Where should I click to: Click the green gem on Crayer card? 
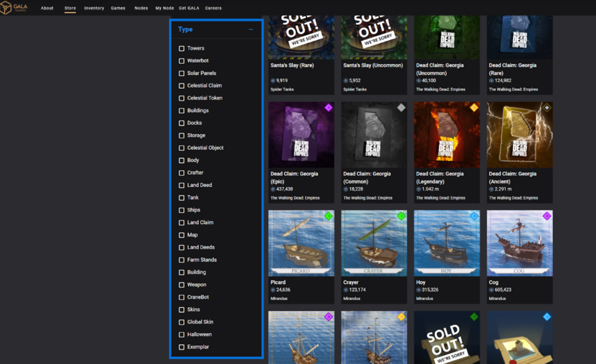pyautogui.click(x=401, y=216)
